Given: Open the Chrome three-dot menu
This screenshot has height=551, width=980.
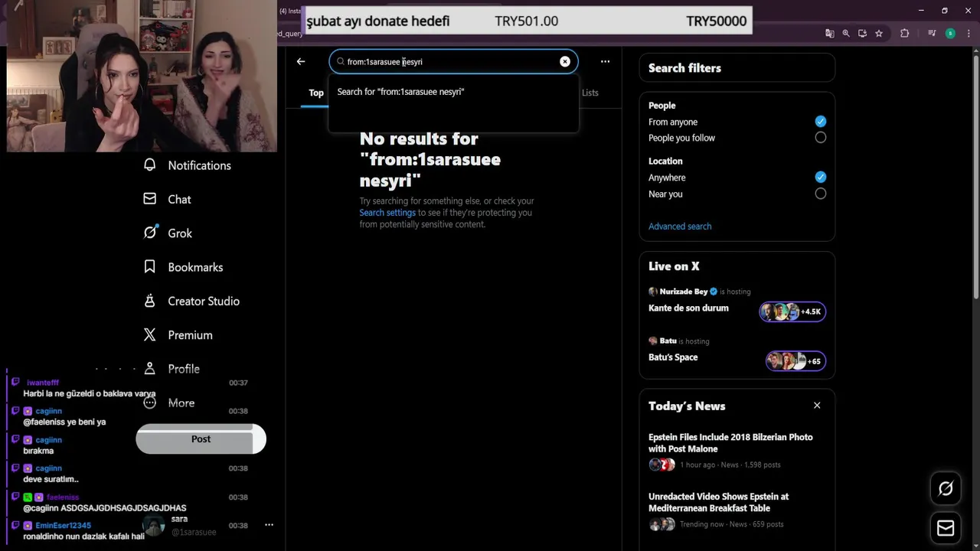Looking at the screenshot, I should pyautogui.click(x=968, y=34).
